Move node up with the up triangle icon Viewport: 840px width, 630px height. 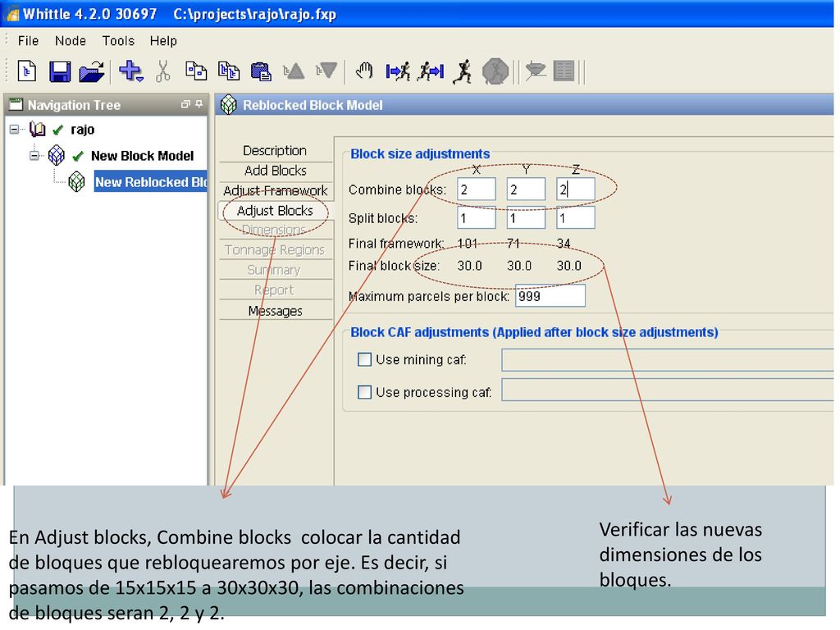[294, 71]
